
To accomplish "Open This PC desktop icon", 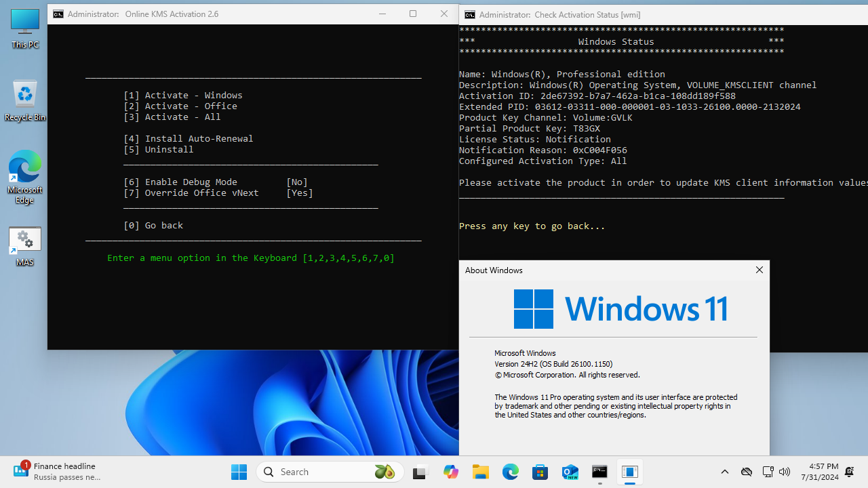I will point(25,28).
